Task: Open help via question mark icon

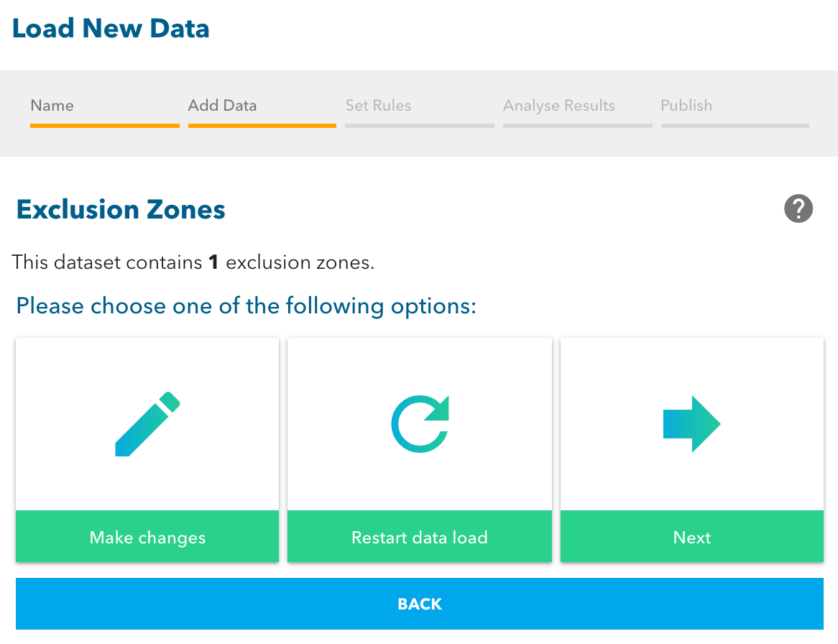Action: click(798, 208)
